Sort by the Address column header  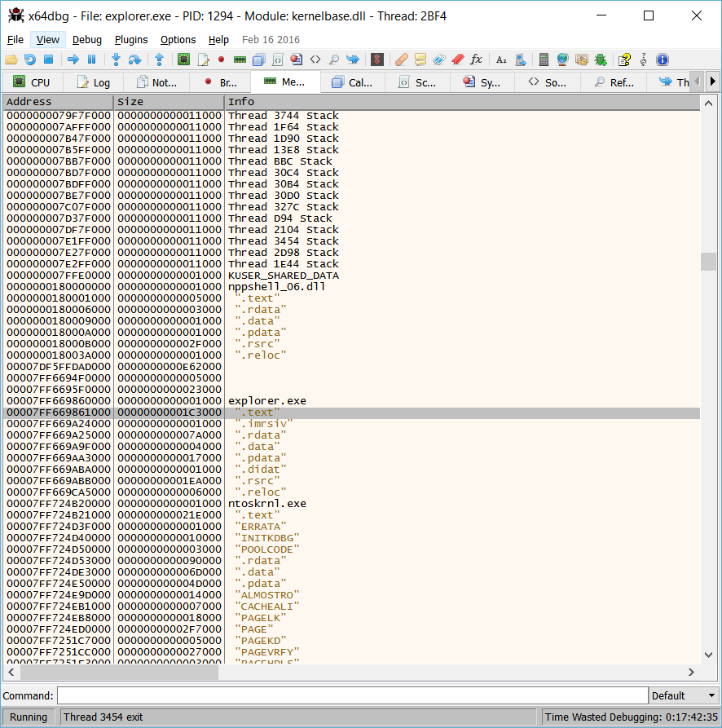pyautogui.click(x=58, y=102)
